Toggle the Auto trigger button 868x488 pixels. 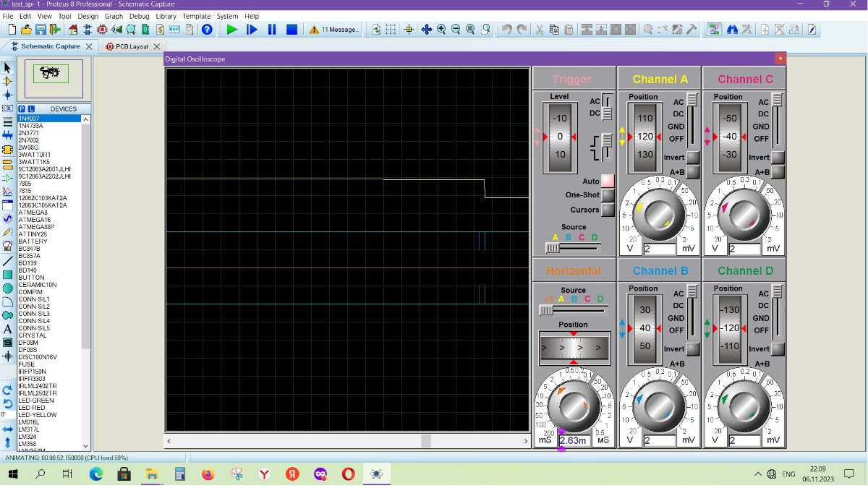pyautogui.click(x=608, y=181)
